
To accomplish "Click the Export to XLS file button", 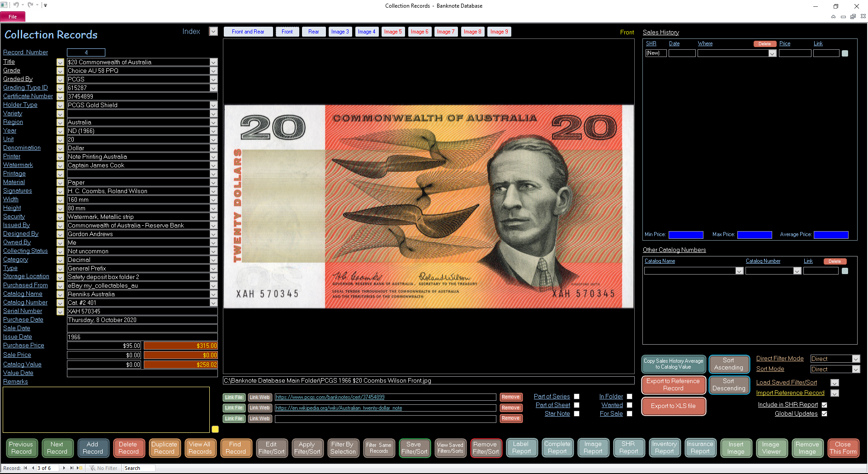I will [x=673, y=406].
